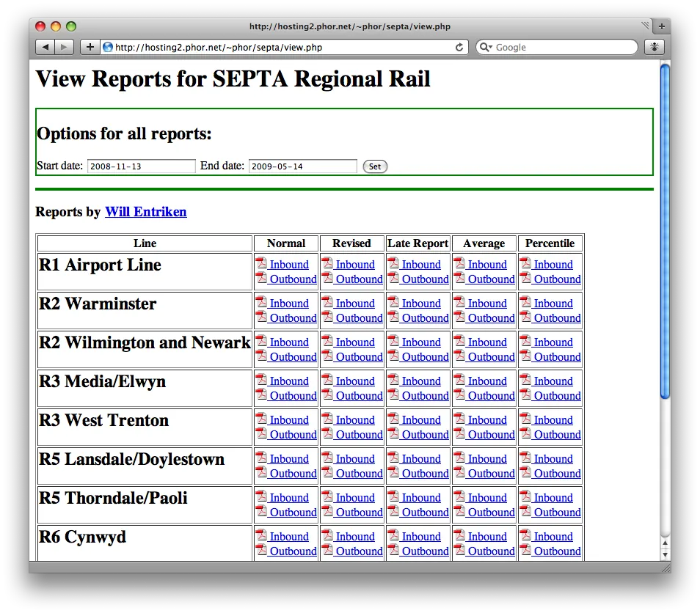The height and width of the screenshot is (613, 700).
Task: Click the Set button for dates
Action: (x=375, y=166)
